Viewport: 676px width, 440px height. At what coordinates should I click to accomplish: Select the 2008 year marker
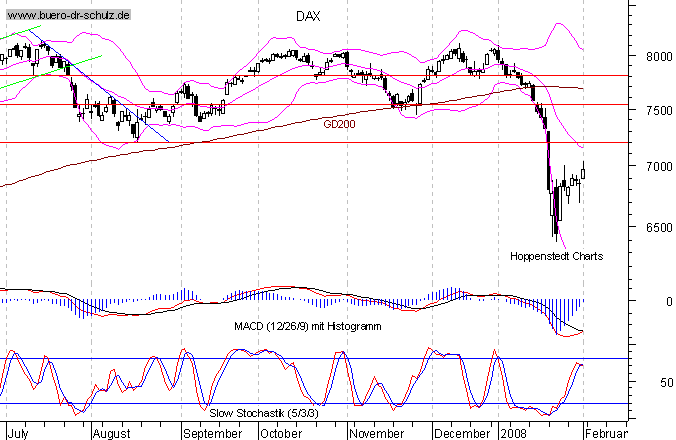(513, 434)
